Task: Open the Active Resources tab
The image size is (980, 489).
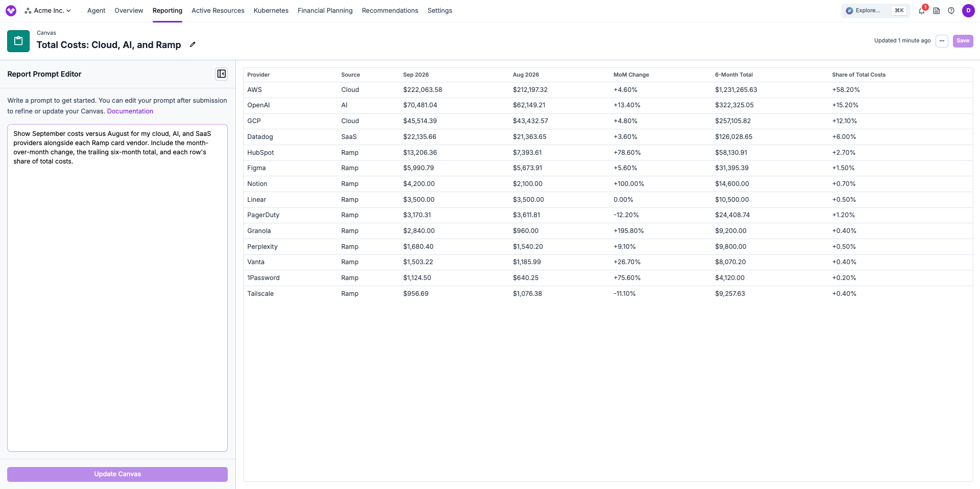Action: click(218, 10)
